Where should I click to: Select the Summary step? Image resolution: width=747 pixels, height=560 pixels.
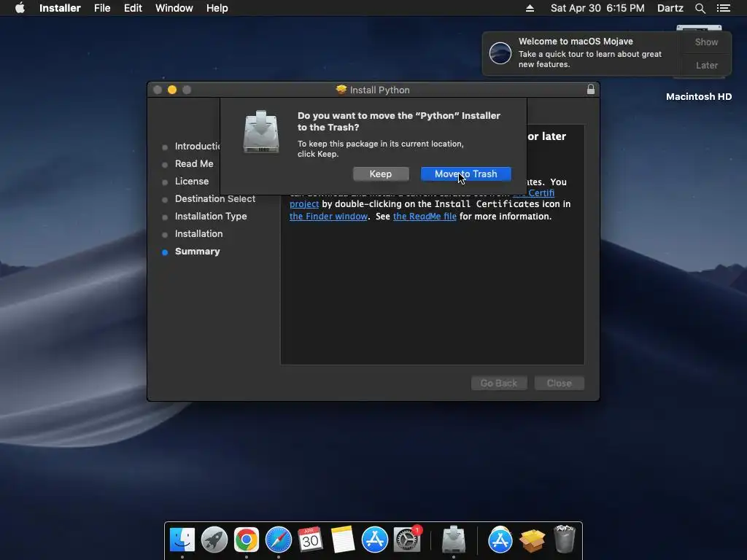click(x=197, y=252)
